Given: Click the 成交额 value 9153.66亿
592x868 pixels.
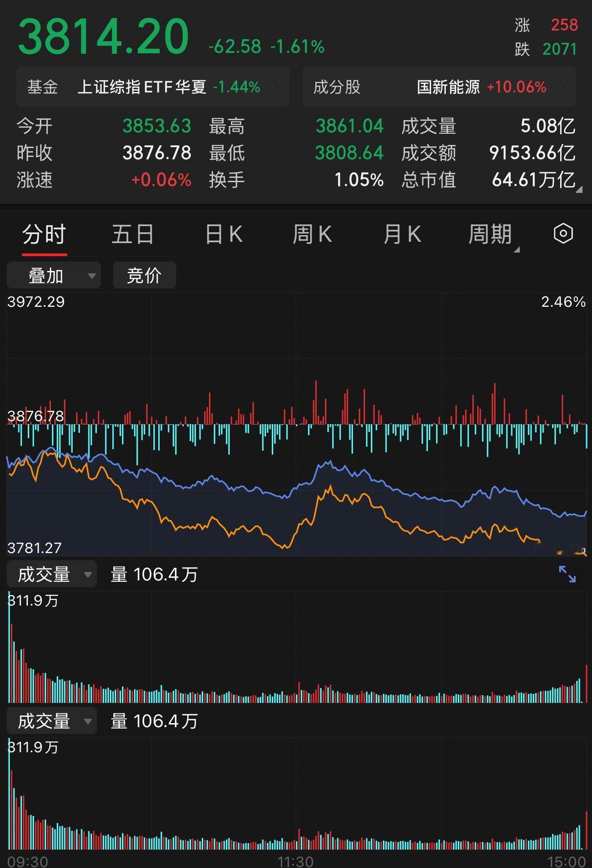Looking at the screenshot, I should [532, 153].
